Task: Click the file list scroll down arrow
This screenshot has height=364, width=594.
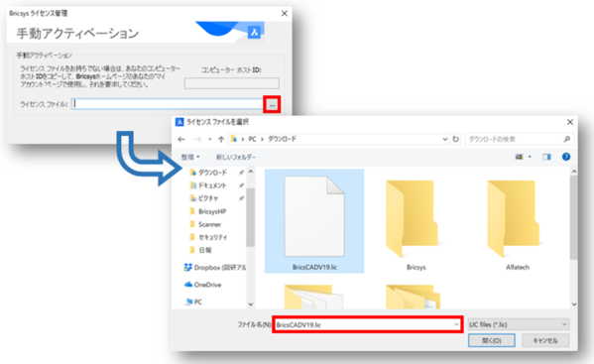Action: 574,304
